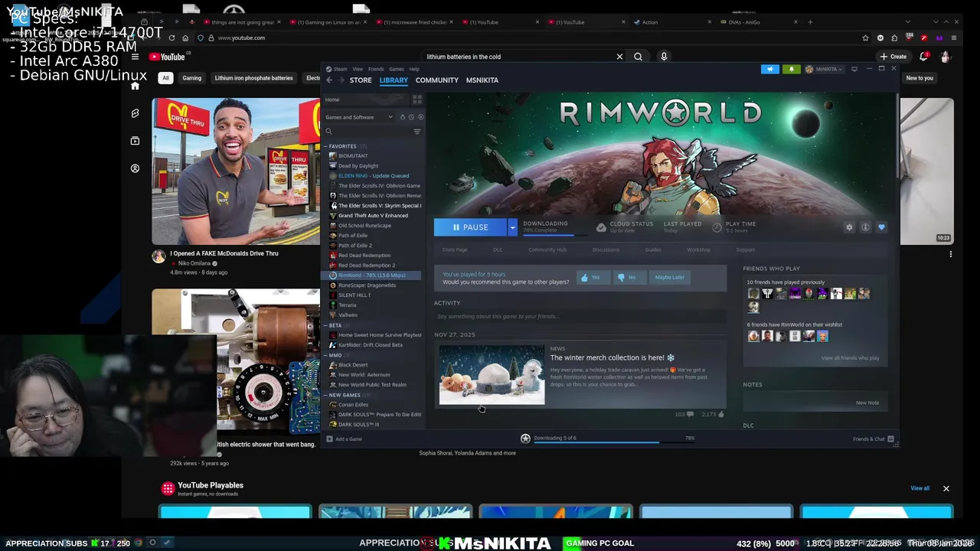Go forward with Steam's right arrow

pyautogui.click(x=341, y=80)
